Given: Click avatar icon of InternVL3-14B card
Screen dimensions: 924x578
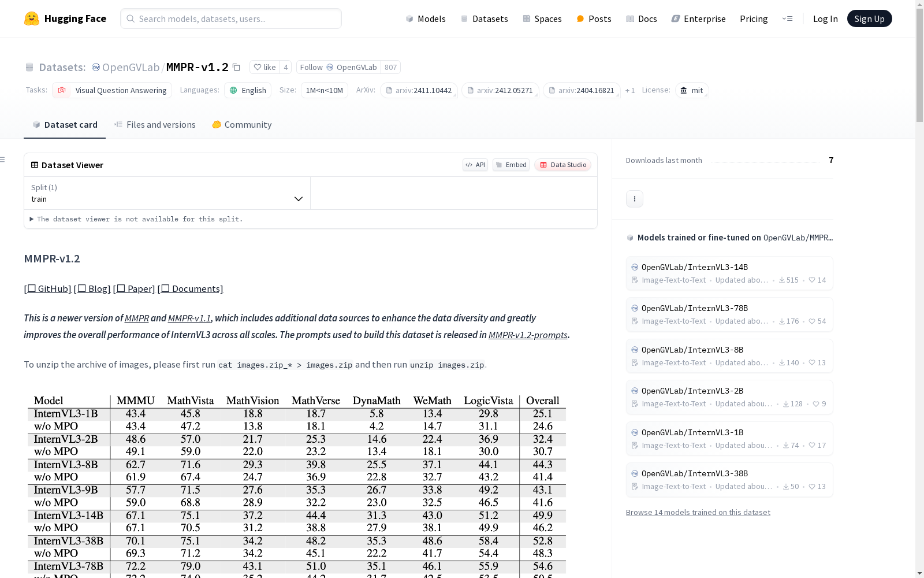Looking at the screenshot, I should click(635, 267).
